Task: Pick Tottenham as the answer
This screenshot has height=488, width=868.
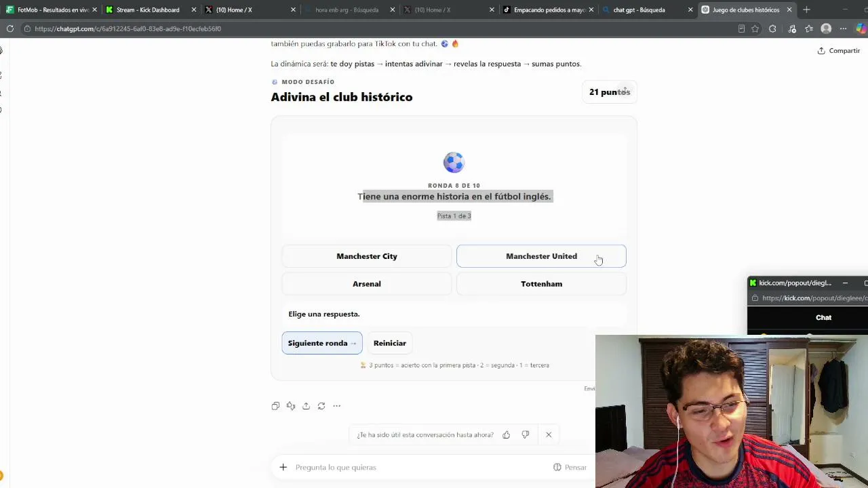Action: click(541, 284)
